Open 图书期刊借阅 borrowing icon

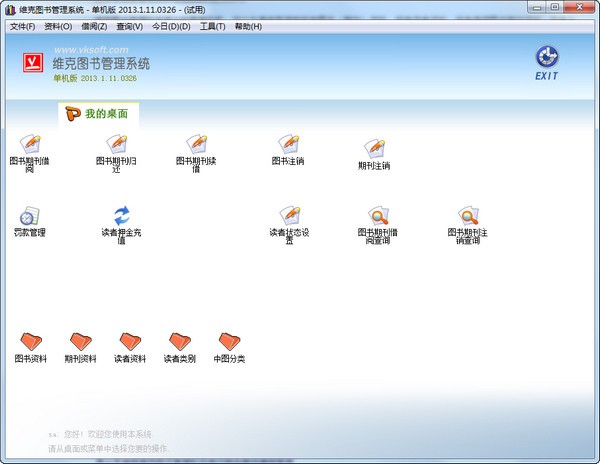pos(29,143)
